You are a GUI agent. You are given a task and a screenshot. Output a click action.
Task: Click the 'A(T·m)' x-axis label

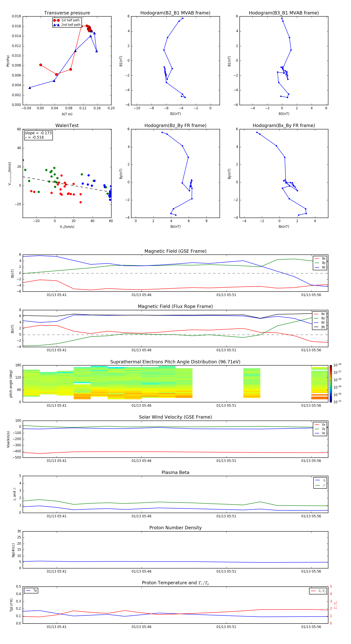[x=67, y=114]
